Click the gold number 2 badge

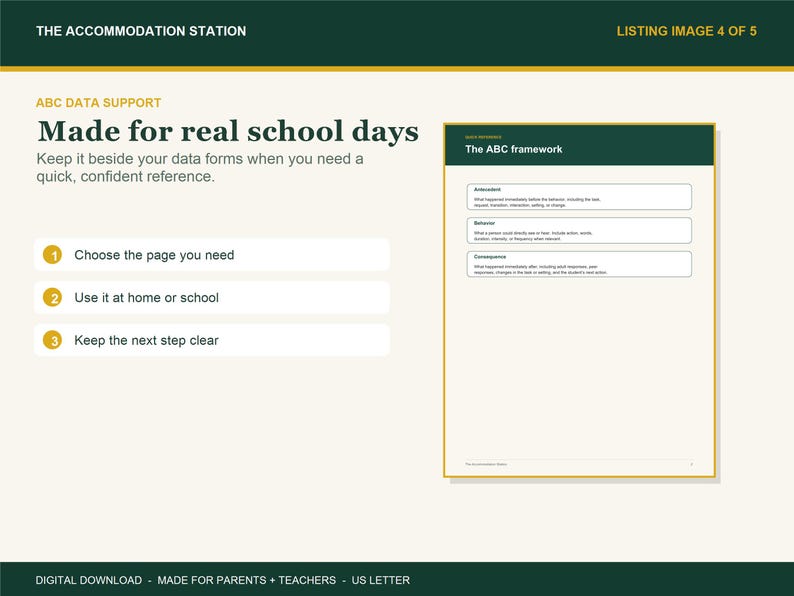click(x=52, y=298)
